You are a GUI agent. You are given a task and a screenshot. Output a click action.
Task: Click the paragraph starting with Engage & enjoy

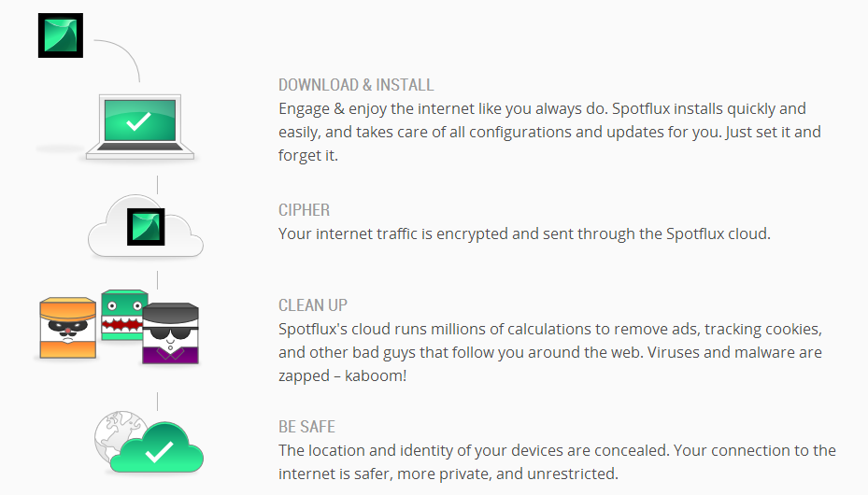(x=549, y=132)
